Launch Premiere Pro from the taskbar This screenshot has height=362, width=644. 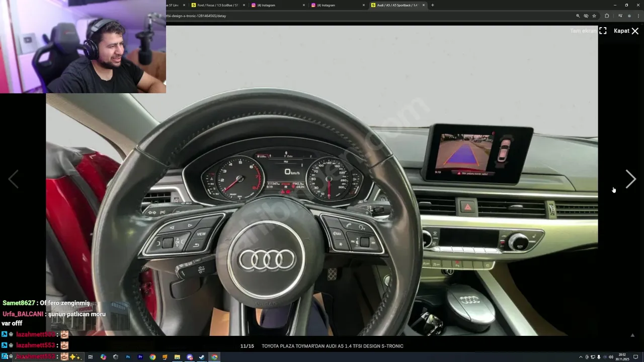[x=140, y=357]
